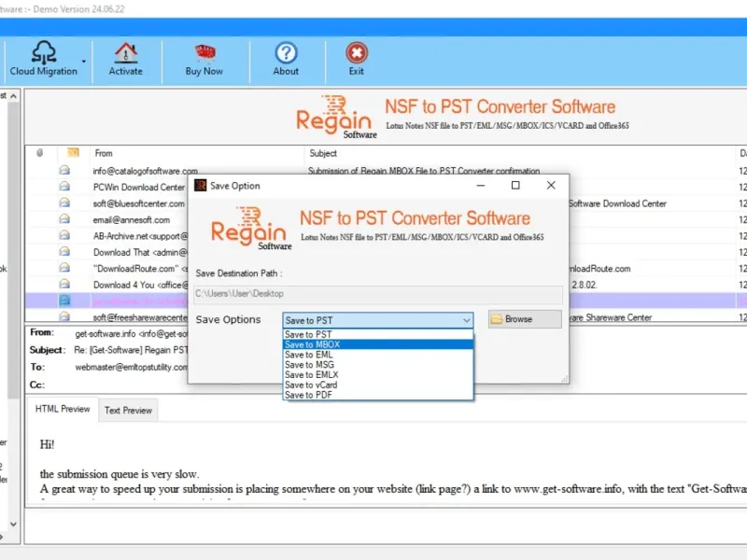747x560 pixels.
Task: Select mail icon of highlighted purple row
Action: pos(64,300)
